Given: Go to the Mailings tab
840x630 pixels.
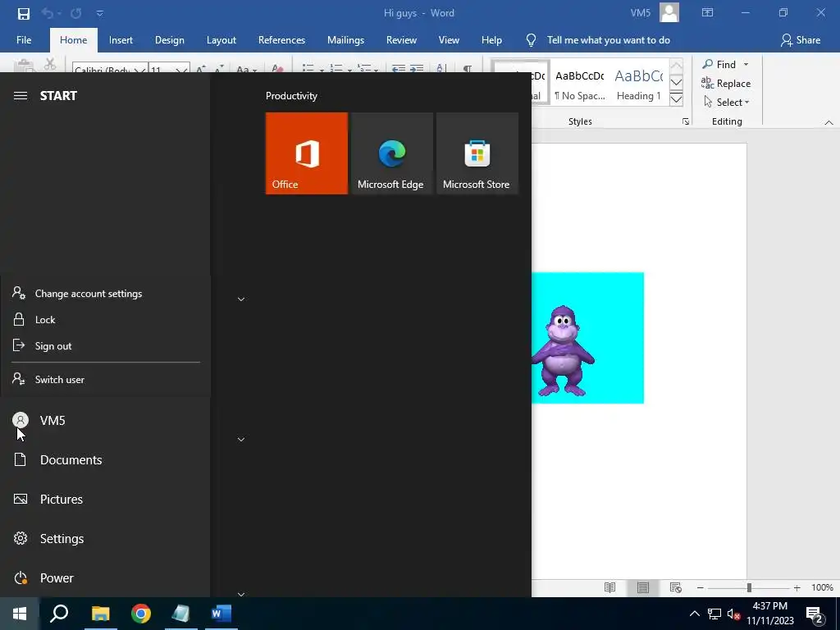Looking at the screenshot, I should pos(345,40).
